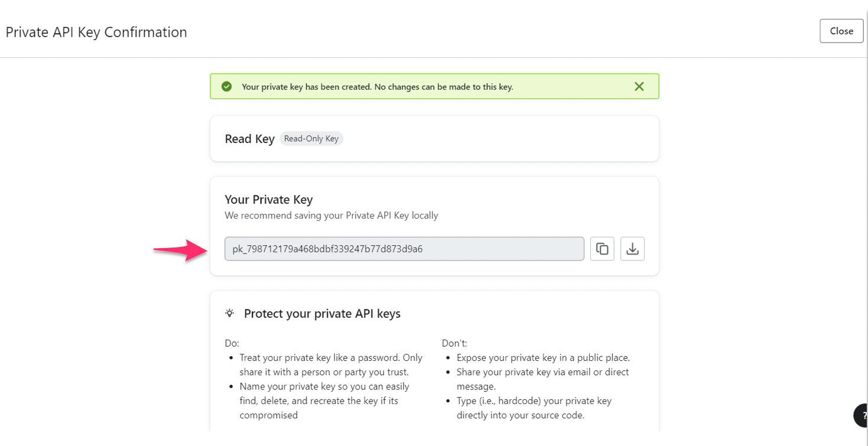Click the lightbulb icon beside Protect heading

click(x=230, y=313)
